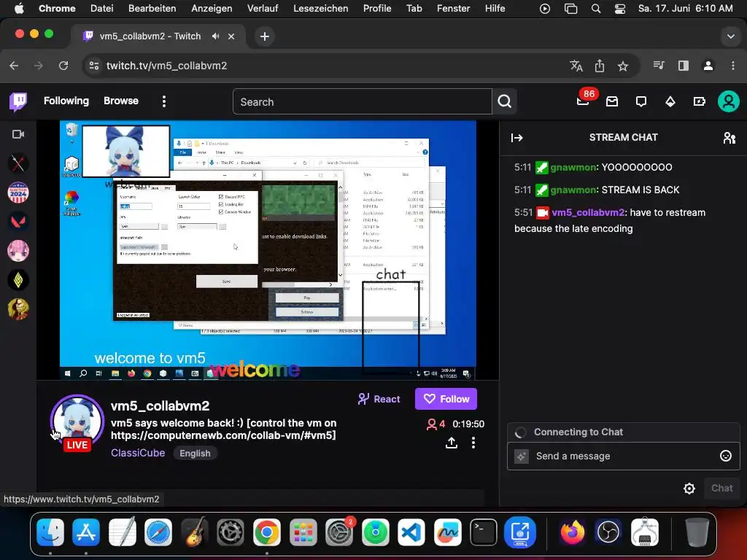Viewport: 747px width, 560px height.
Task: Open the pink-haired anime avatar channel
Action: click(18, 251)
